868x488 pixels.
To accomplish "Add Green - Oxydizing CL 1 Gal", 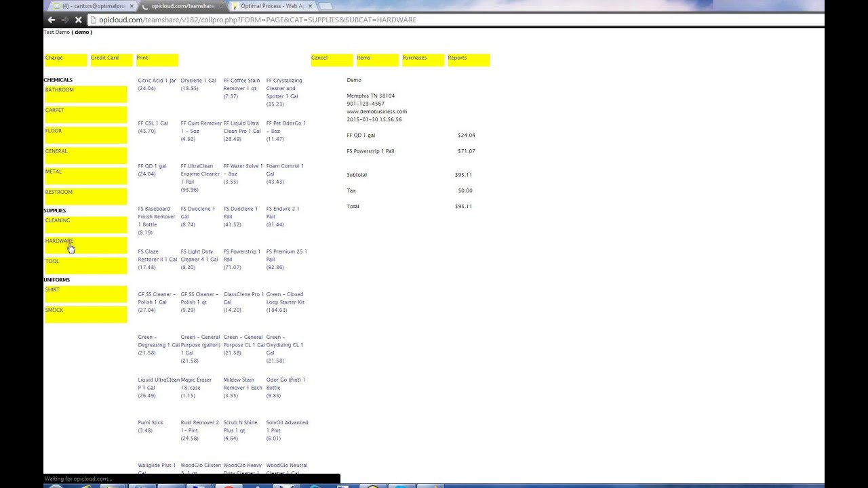I will pos(284,348).
